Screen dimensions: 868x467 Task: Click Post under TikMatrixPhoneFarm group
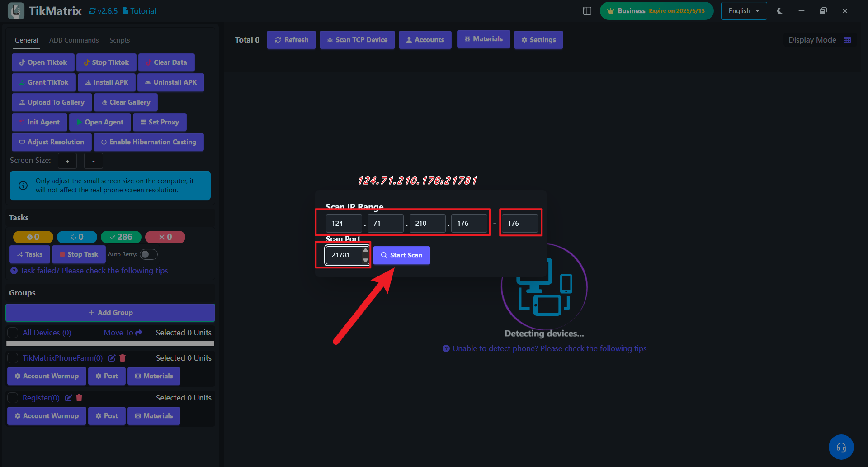(107, 376)
